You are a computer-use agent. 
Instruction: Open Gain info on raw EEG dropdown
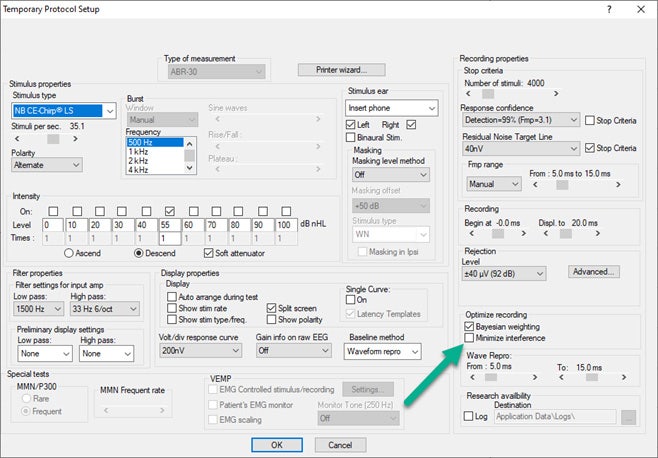294,351
